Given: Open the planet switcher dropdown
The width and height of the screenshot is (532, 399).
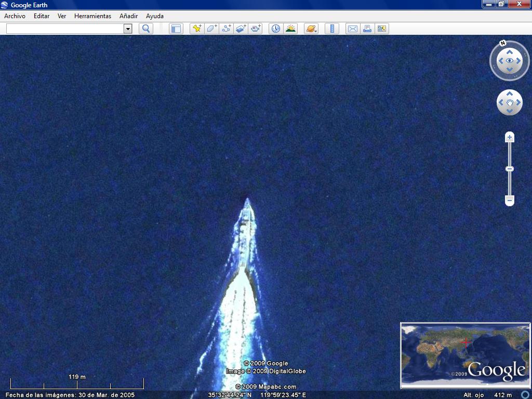Looking at the screenshot, I should [311, 29].
